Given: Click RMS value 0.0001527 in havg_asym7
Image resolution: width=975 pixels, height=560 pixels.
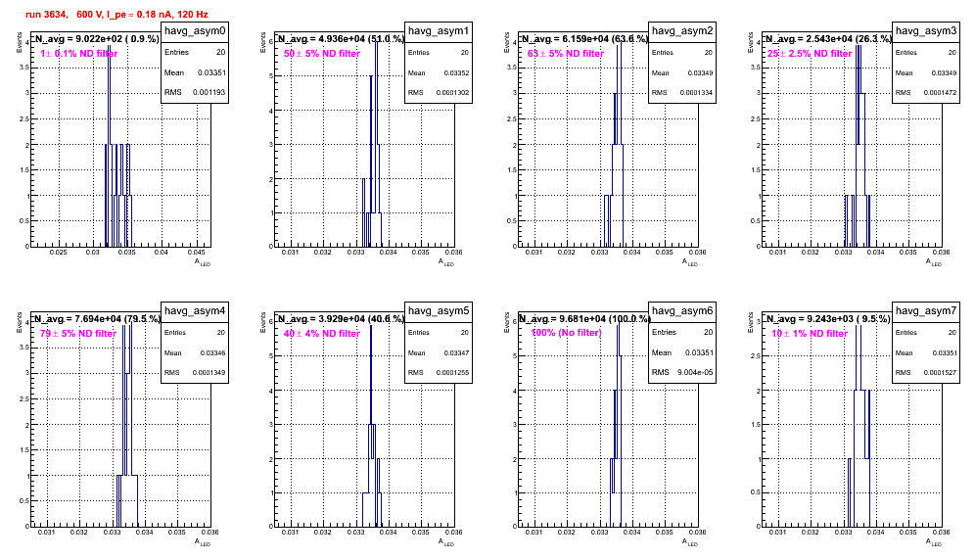Looking at the screenshot, I should 941,373.
